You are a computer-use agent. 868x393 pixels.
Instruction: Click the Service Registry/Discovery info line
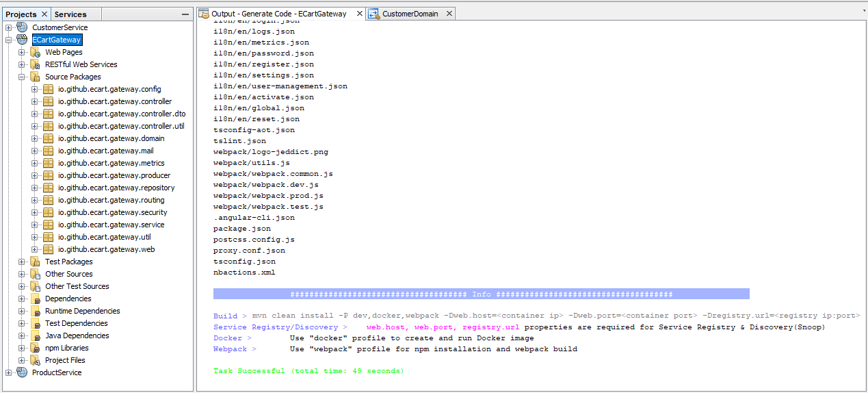(519, 327)
